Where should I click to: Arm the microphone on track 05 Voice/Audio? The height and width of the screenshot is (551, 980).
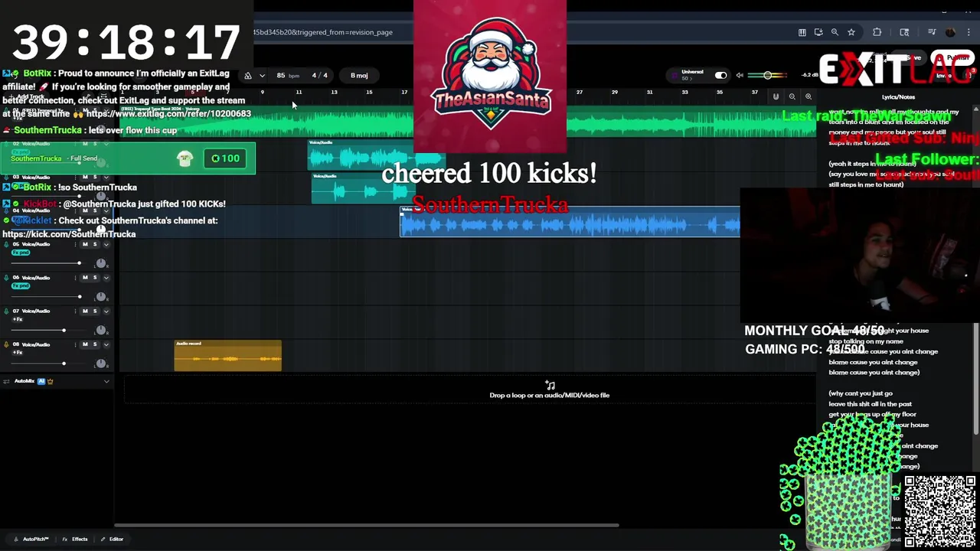tap(6, 244)
